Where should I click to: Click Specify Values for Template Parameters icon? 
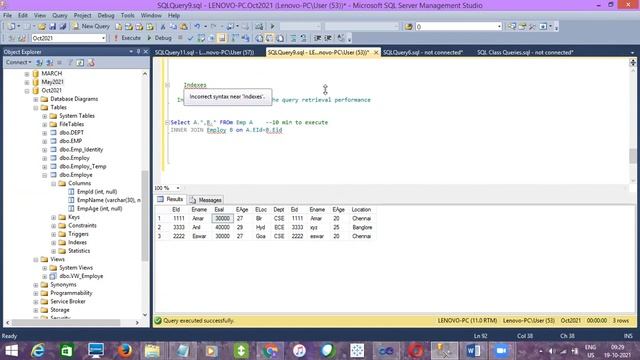(x=340, y=38)
